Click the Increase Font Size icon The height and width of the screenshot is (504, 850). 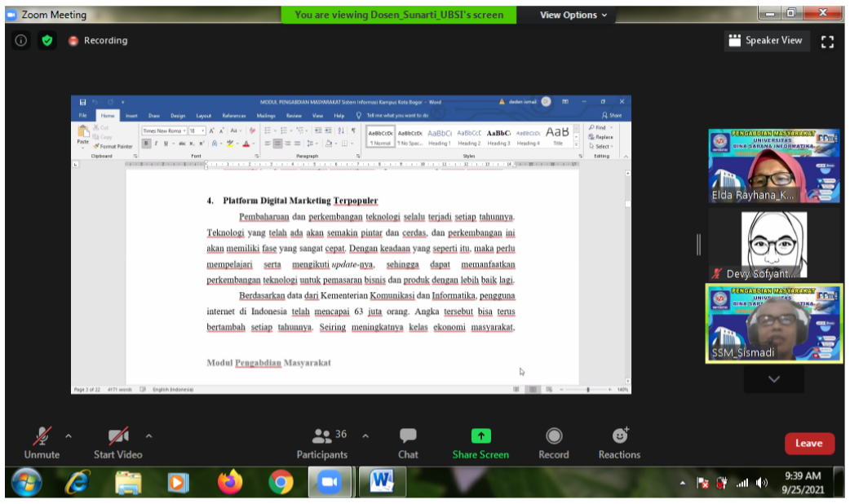click(212, 130)
